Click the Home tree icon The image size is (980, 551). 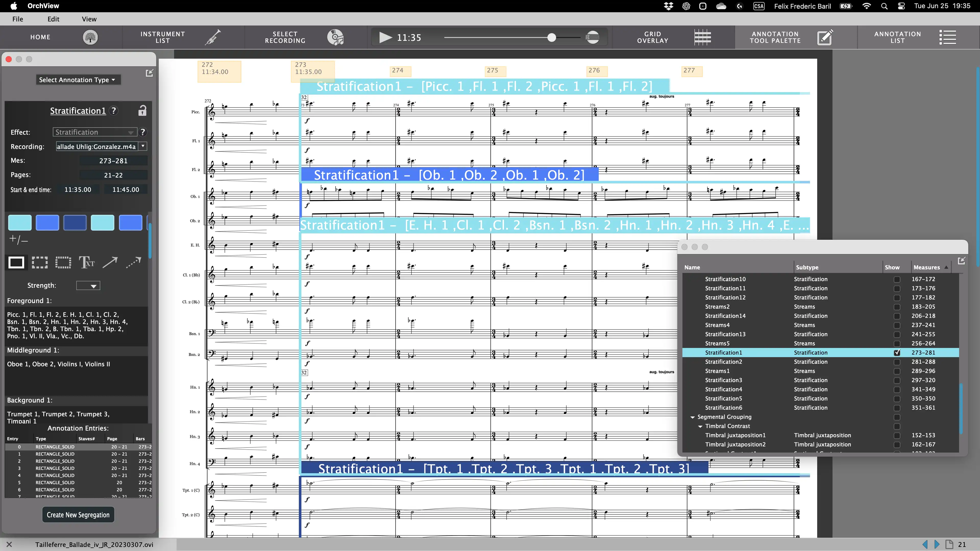(x=90, y=37)
